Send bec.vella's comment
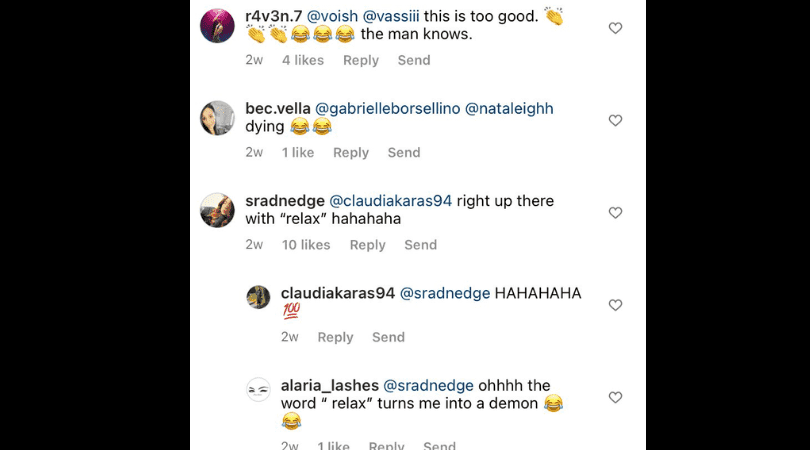810x450 pixels. [404, 152]
